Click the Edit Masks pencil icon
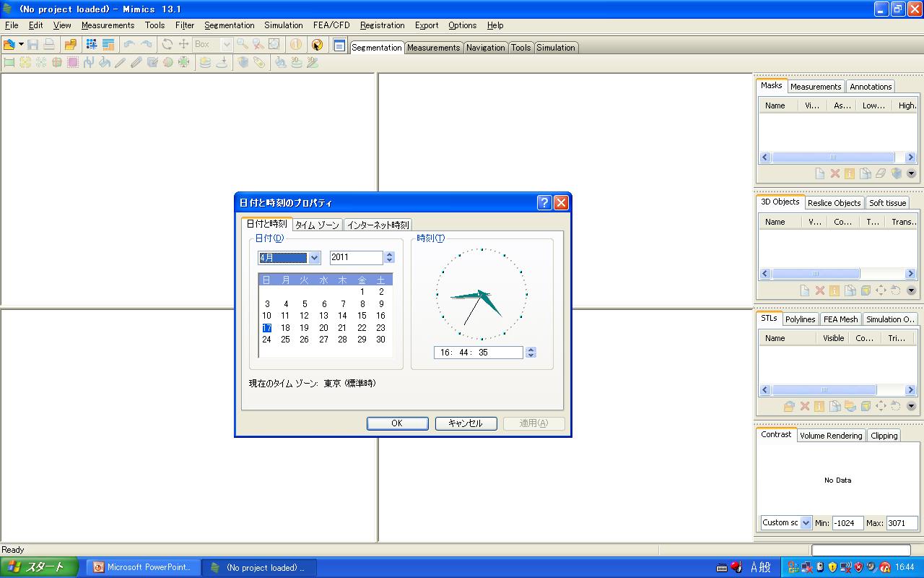The height and width of the screenshot is (578, 924). [121, 63]
